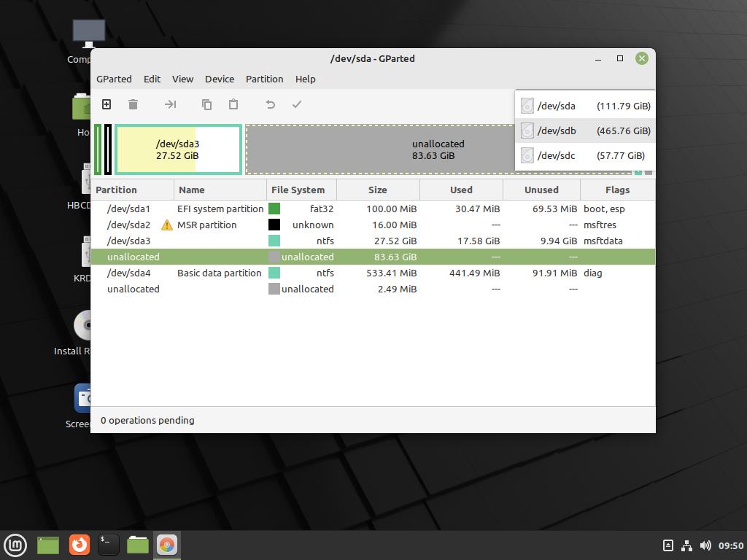This screenshot has height=560, width=747.
Task: Click the Undo last operation icon
Action: pos(270,104)
